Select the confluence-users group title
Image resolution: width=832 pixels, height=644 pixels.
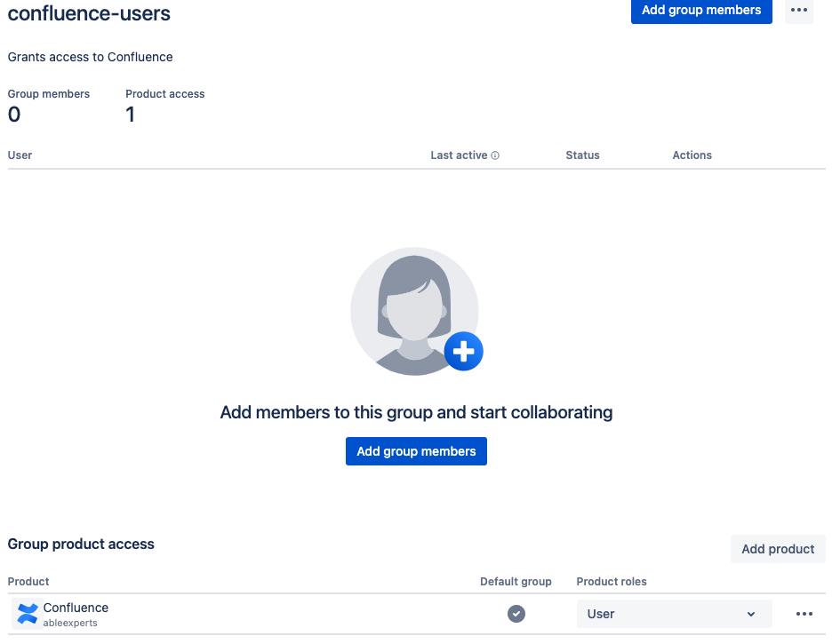89,13
